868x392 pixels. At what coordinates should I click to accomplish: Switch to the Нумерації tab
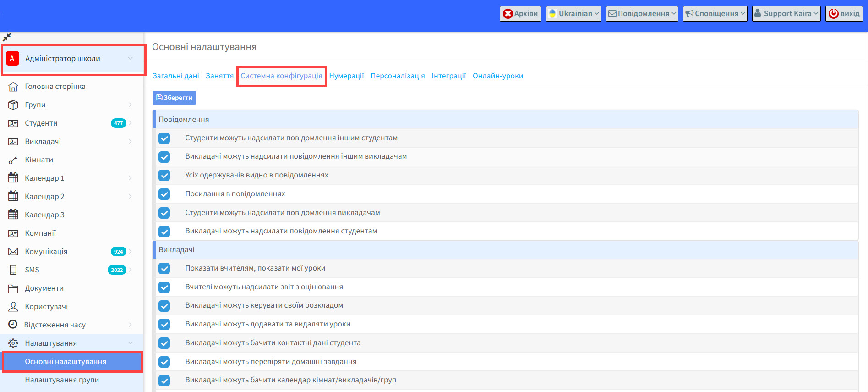[x=346, y=76]
